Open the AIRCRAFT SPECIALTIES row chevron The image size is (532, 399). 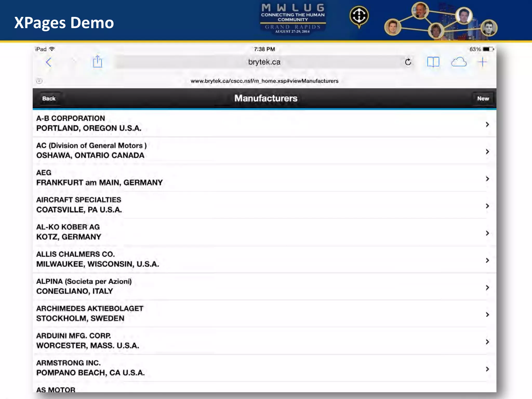487,206
